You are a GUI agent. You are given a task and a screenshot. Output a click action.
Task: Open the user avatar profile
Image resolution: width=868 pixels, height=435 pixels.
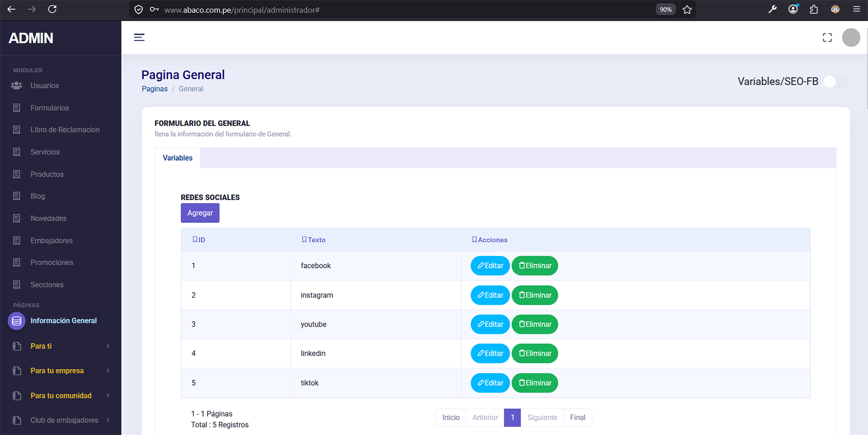coord(851,37)
